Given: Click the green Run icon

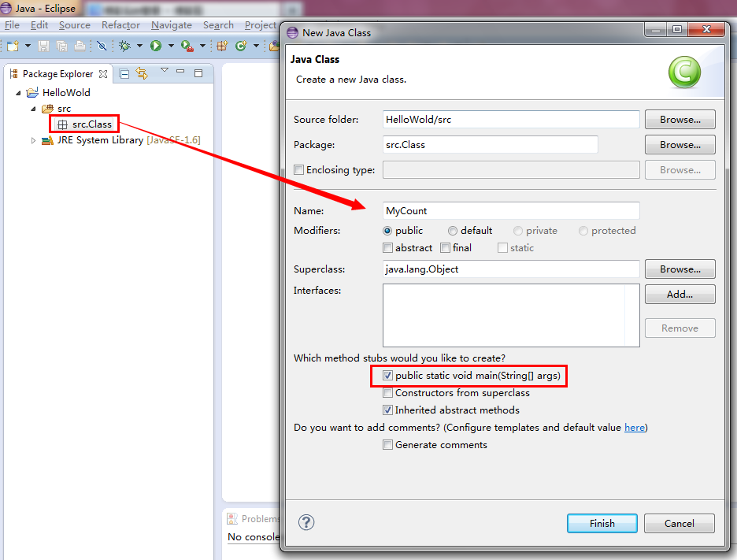Looking at the screenshot, I should 156,46.
